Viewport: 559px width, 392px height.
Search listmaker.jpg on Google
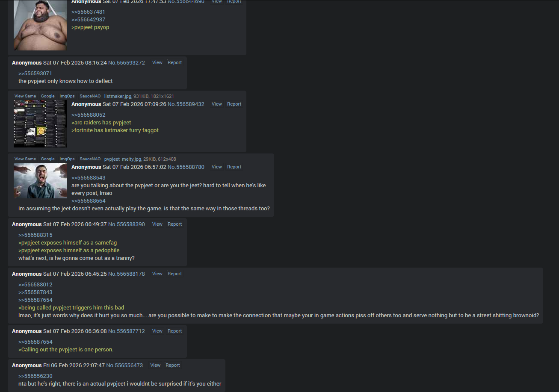click(48, 96)
